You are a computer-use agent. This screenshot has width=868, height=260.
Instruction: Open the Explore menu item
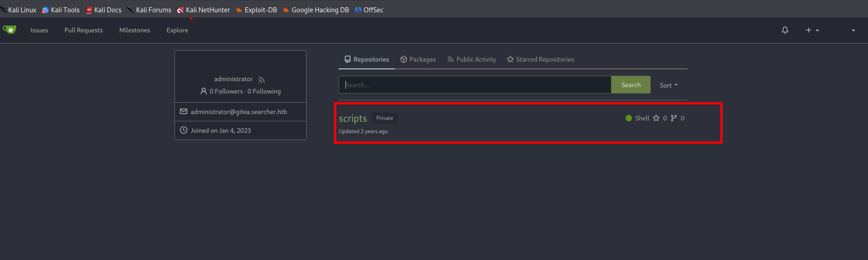(x=177, y=30)
